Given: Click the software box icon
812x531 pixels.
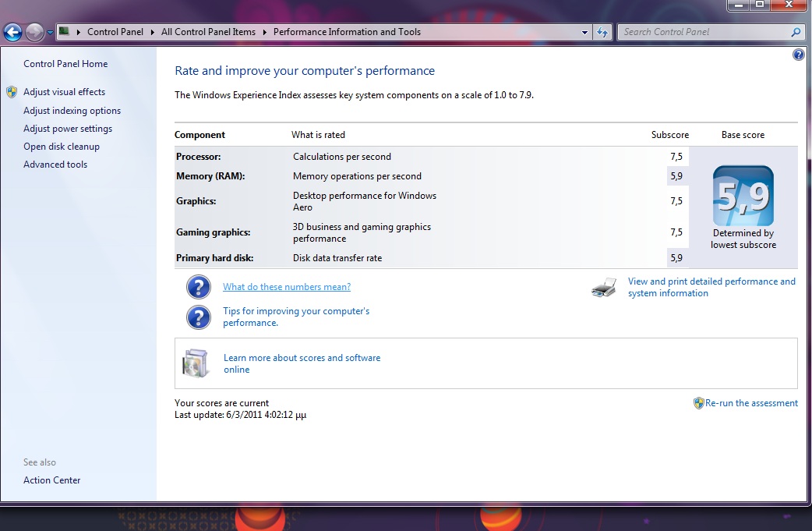Looking at the screenshot, I should coord(196,363).
